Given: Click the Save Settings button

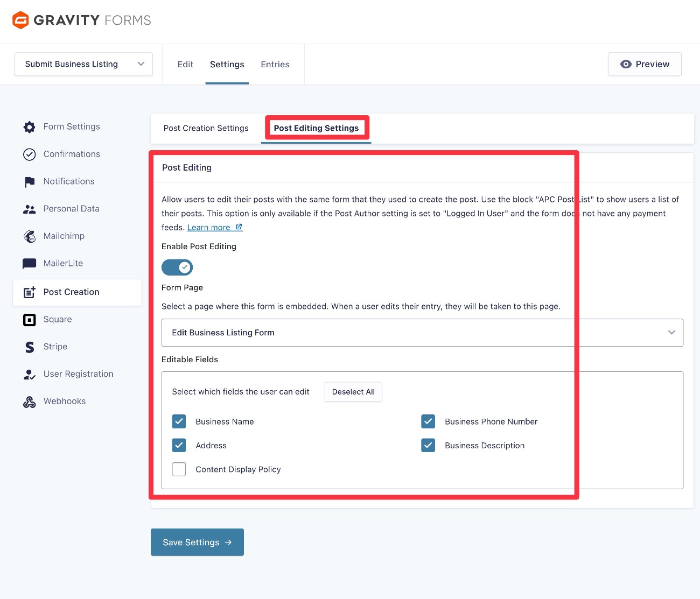Looking at the screenshot, I should (x=197, y=542).
